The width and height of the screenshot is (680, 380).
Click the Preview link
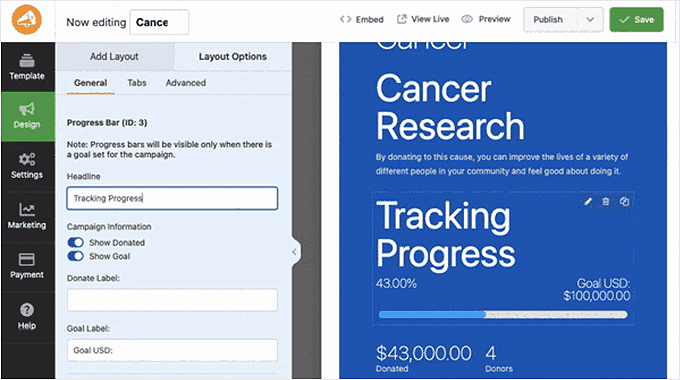click(486, 19)
